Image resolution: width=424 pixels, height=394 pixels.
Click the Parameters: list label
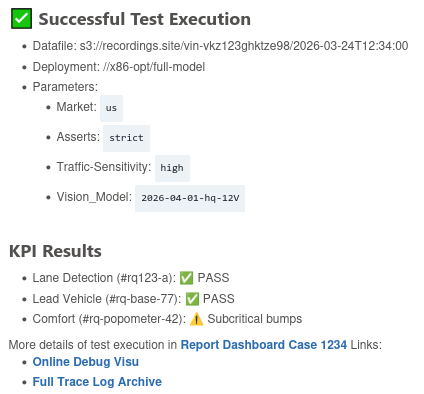pyautogui.click(x=65, y=87)
